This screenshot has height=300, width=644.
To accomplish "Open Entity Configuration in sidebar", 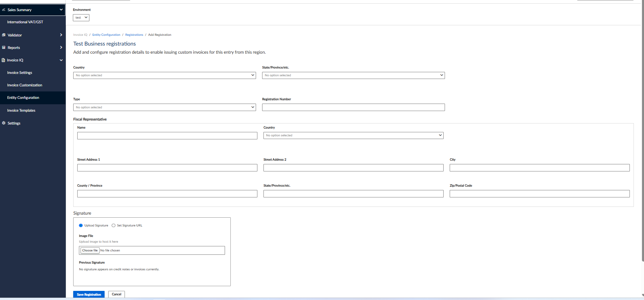I will 23,98.
